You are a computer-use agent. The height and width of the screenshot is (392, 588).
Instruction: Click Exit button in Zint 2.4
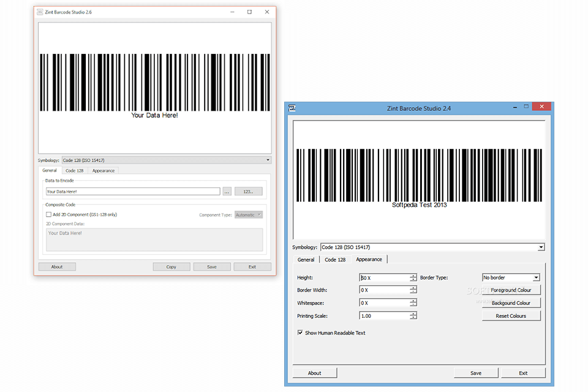[523, 373]
